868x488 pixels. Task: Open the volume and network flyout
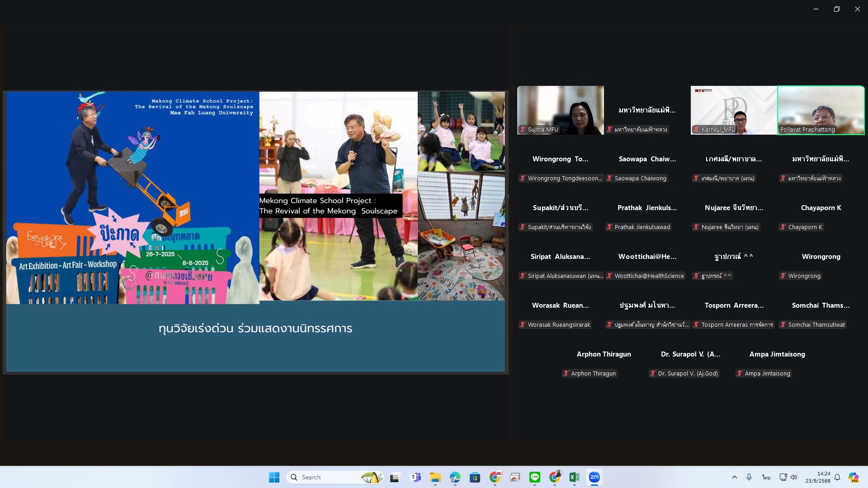point(788,477)
